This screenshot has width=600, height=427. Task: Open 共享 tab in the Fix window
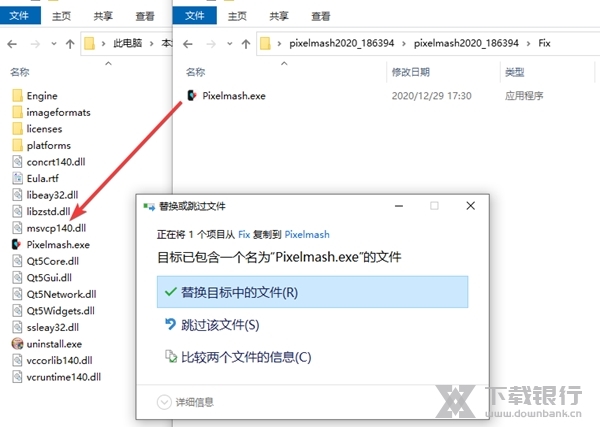pos(279,16)
